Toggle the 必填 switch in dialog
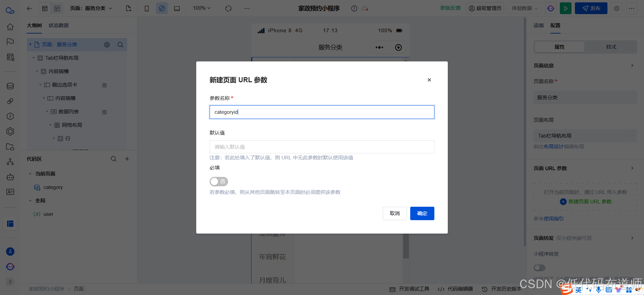Viewport: 644px width, 295px height. click(x=219, y=182)
